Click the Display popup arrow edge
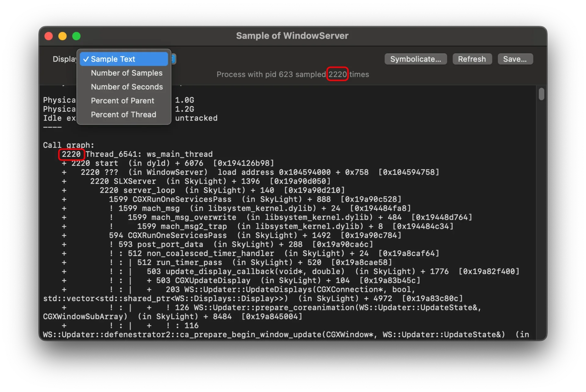 tap(173, 59)
